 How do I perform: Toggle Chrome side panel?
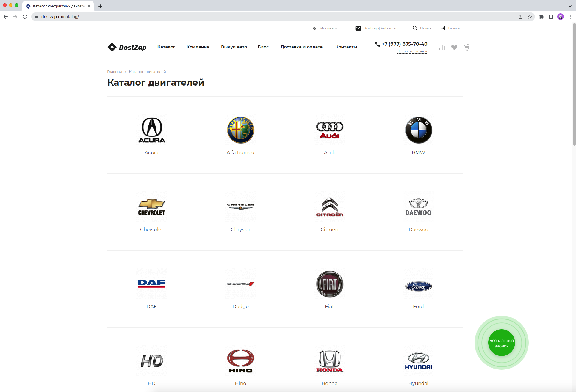pyautogui.click(x=551, y=17)
